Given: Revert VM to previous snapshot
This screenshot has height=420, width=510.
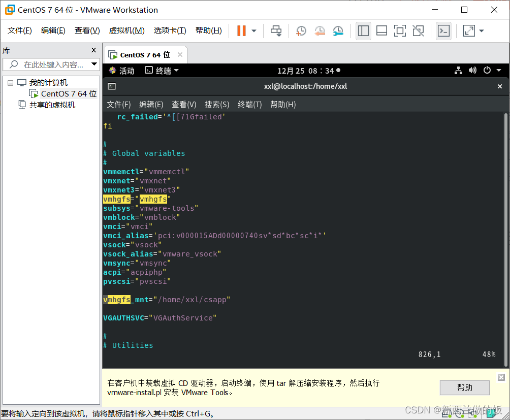Looking at the screenshot, I should pyautogui.click(x=320, y=31).
